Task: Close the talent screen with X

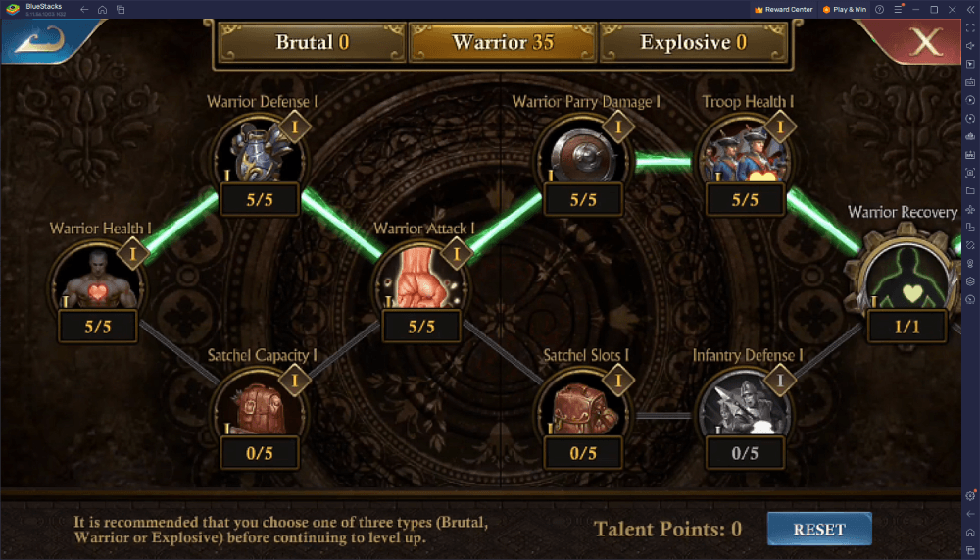Action: click(x=925, y=41)
